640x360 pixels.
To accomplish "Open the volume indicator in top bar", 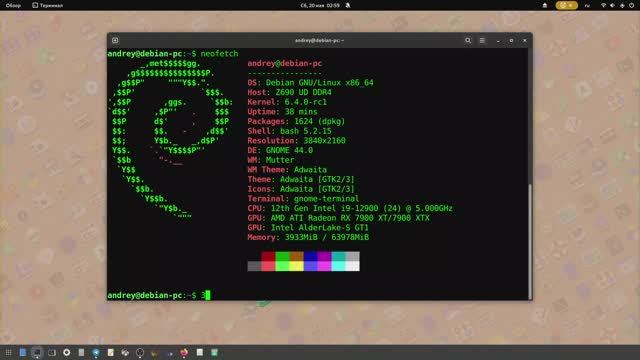I will pyautogui.click(x=612, y=5).
